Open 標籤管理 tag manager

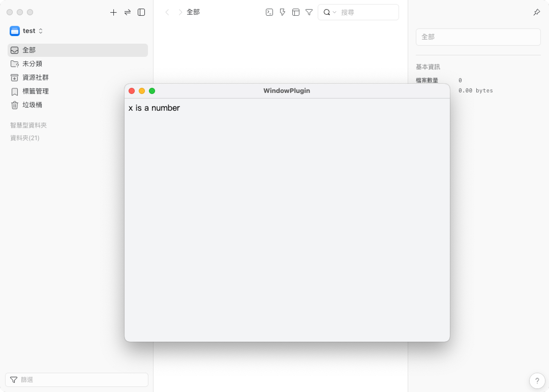[x=35, y=91]
